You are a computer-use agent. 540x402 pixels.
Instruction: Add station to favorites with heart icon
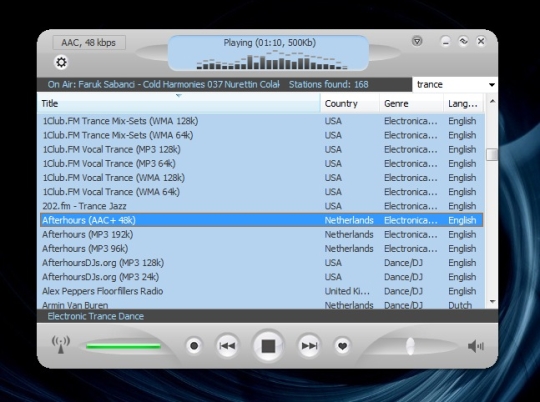342,346
